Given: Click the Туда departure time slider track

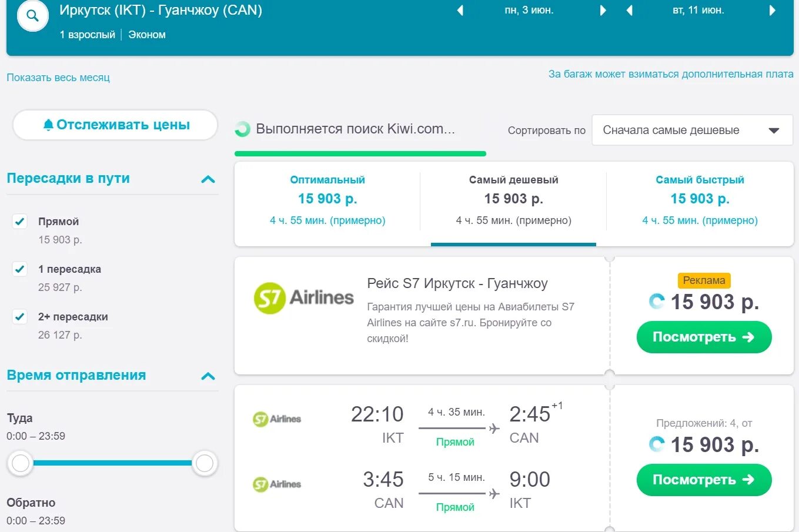Looking at the screenshot, I should [112, 463].
